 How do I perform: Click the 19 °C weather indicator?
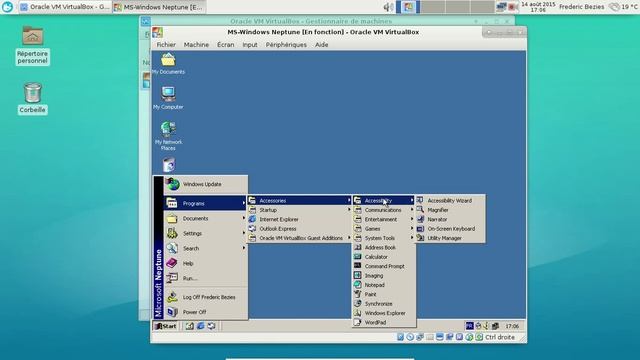(x=623, y=7)
